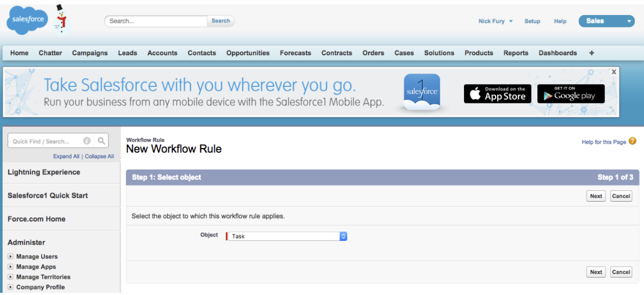Click the Quick Find info icon

pos(87,141)
